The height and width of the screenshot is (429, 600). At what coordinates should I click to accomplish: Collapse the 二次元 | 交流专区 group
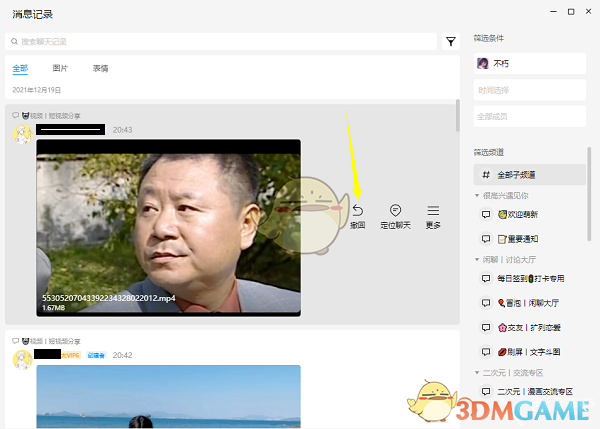click(x=477, y=372)
